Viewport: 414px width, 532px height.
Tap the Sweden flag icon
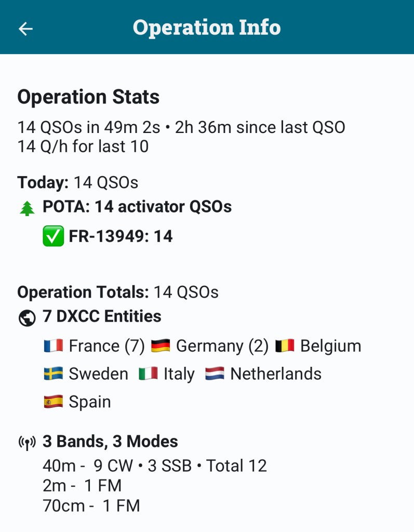[x=54, y=374]
